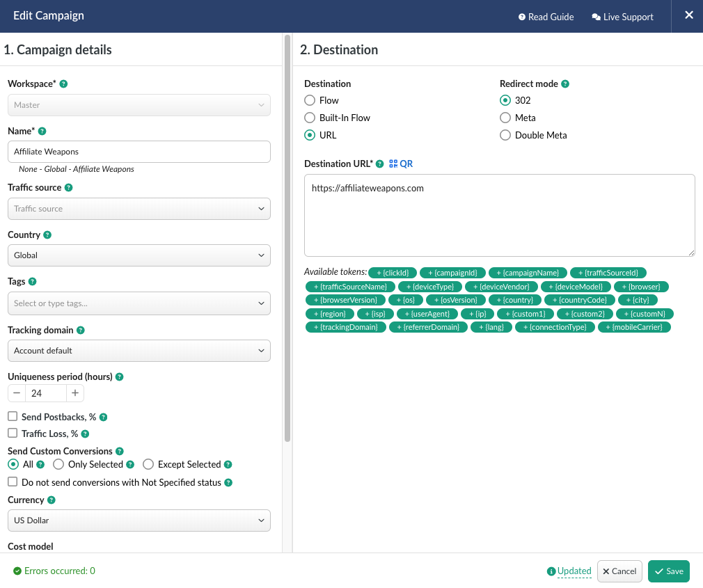The height and width of the screenshot is (588, 703).
Task: Open the Traffic source dropdown
Action: click(139, 209)
